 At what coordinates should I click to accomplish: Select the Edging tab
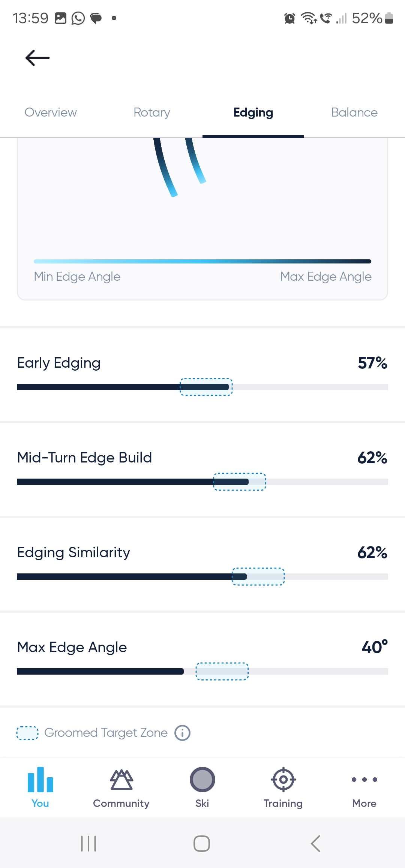point(253,112)
